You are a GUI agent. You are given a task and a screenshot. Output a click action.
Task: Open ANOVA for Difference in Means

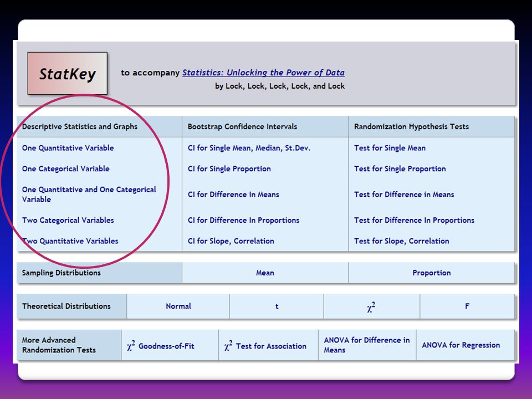[367, 345]
